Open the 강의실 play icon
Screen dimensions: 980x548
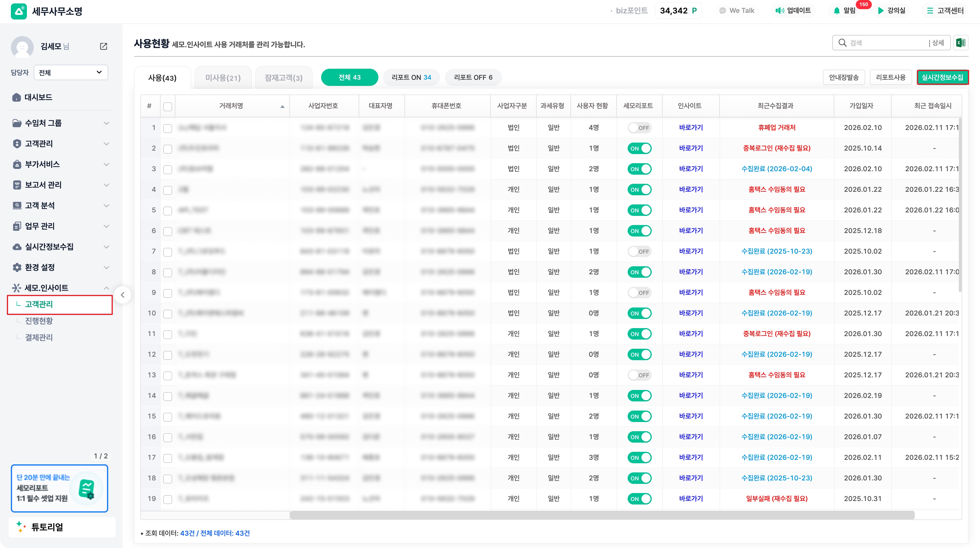tap(880, 11)
